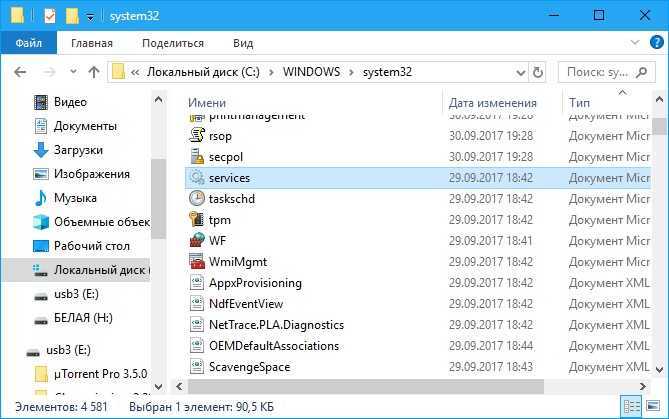669x419 pixels.
Task: Click the horizontal scrollbar thumb
Action: (x=366, y=387)
